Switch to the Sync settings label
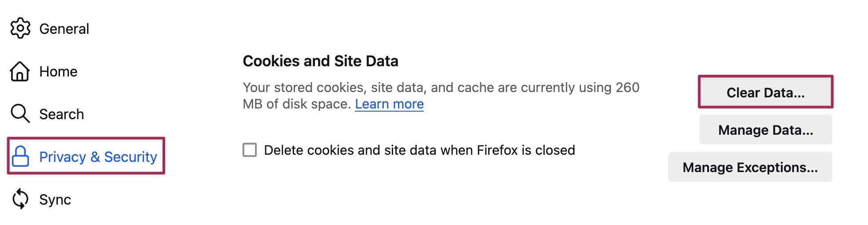 [x=55, y=200]
